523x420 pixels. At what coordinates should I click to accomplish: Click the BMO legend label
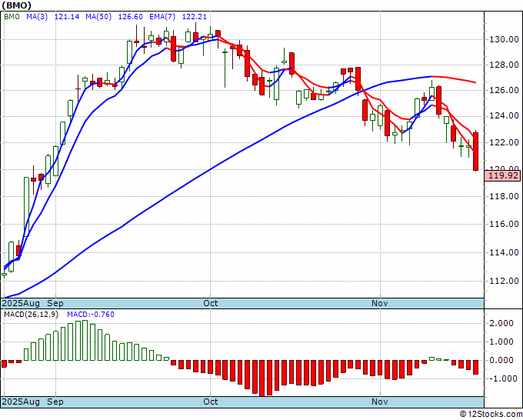click(12, 17)
